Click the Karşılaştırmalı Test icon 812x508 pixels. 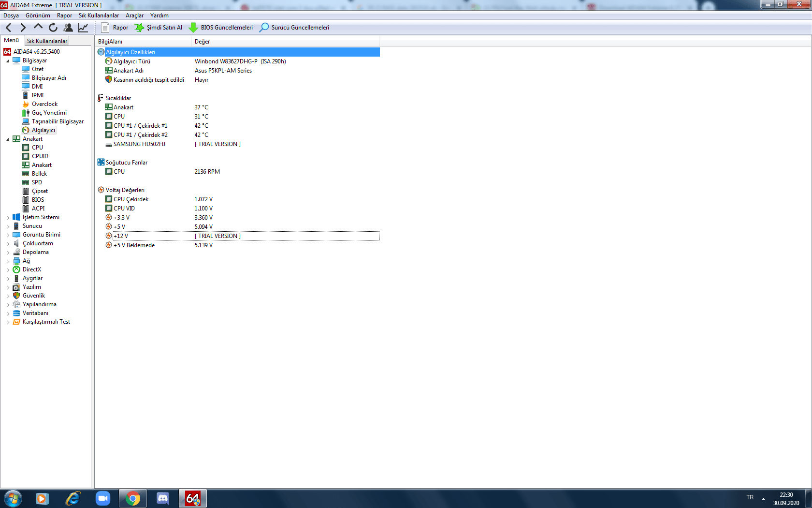point(16,322)
